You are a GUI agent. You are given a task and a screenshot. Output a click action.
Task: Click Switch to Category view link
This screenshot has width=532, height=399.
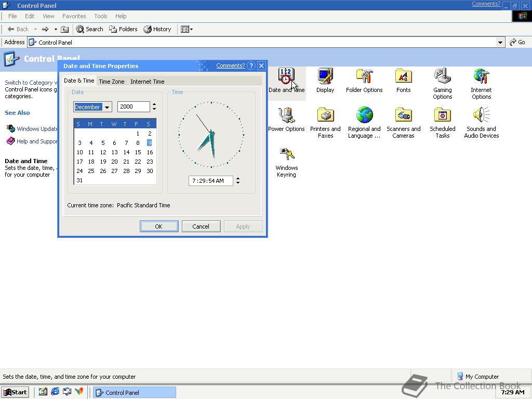(31, 83)
